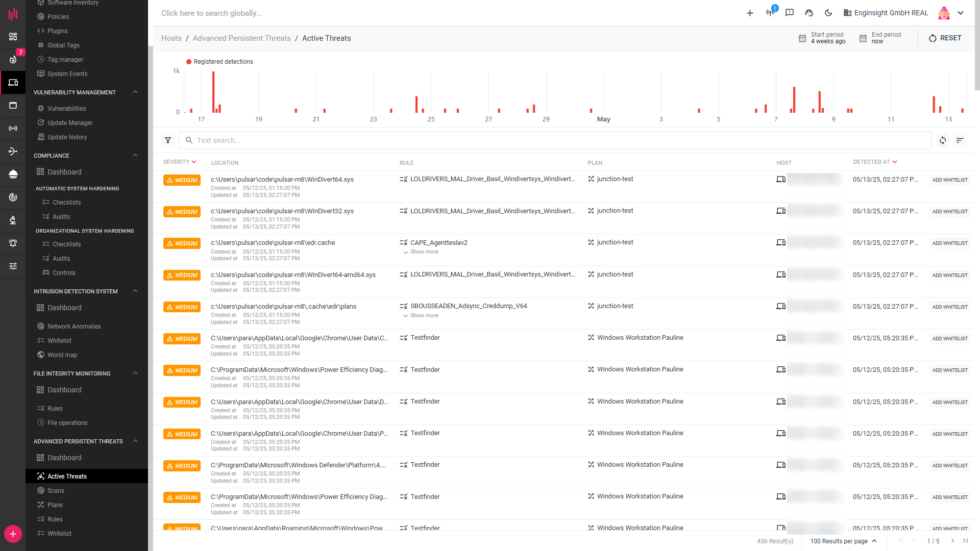Click the pink add button at bottom left

13,534
